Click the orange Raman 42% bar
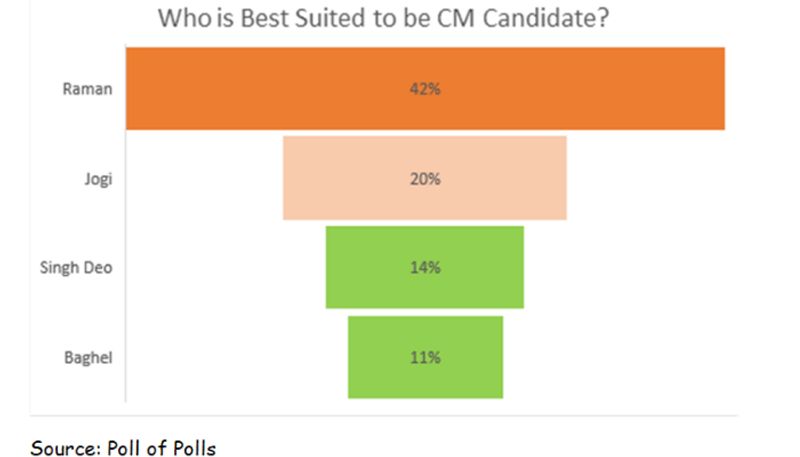This screenshot has width=800, height=457. click(x=425, y=89)
